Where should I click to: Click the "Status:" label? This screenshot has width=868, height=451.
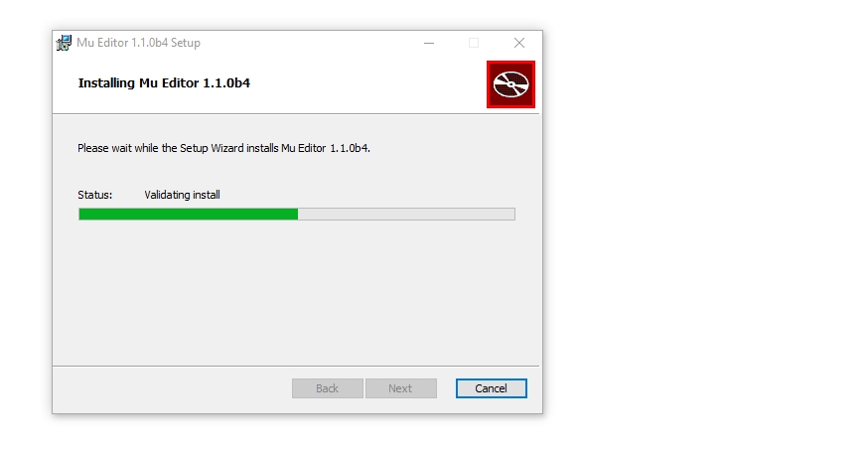tap(94, 195)
